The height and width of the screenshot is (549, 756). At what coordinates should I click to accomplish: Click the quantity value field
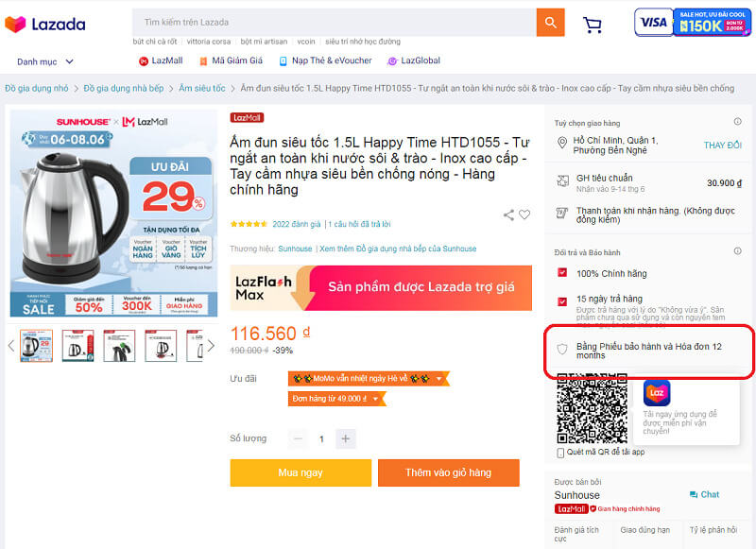(x=321, y=438)
